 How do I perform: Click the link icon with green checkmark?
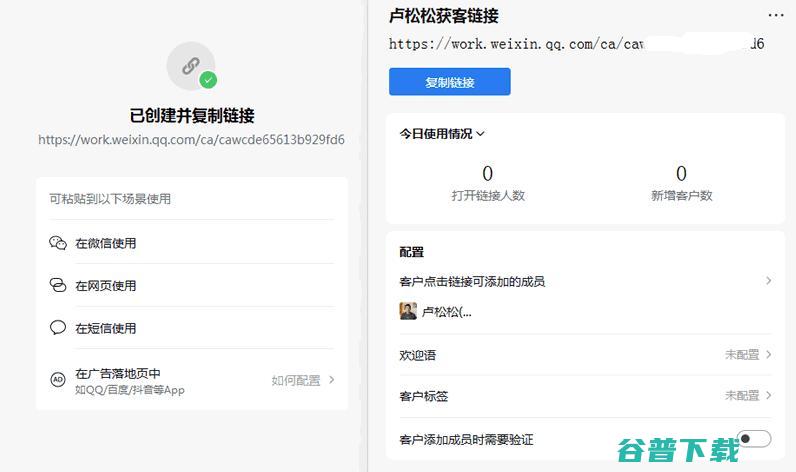[x=191, y=66]
